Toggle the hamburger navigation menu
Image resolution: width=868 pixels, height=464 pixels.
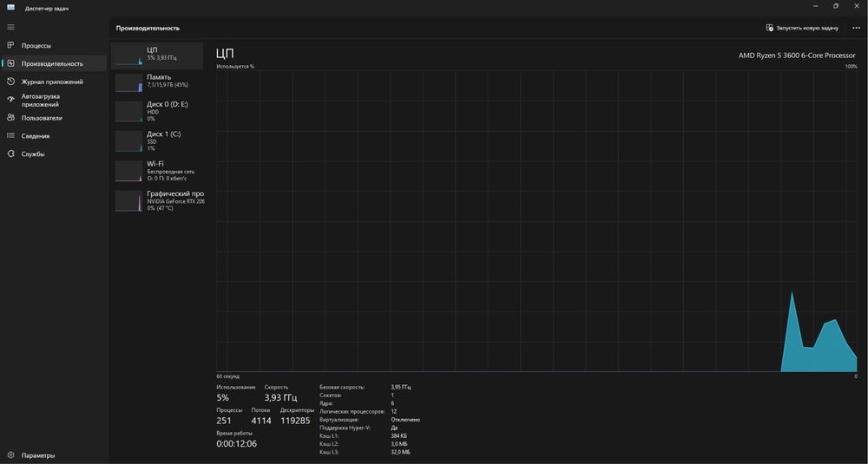point(10,27)
